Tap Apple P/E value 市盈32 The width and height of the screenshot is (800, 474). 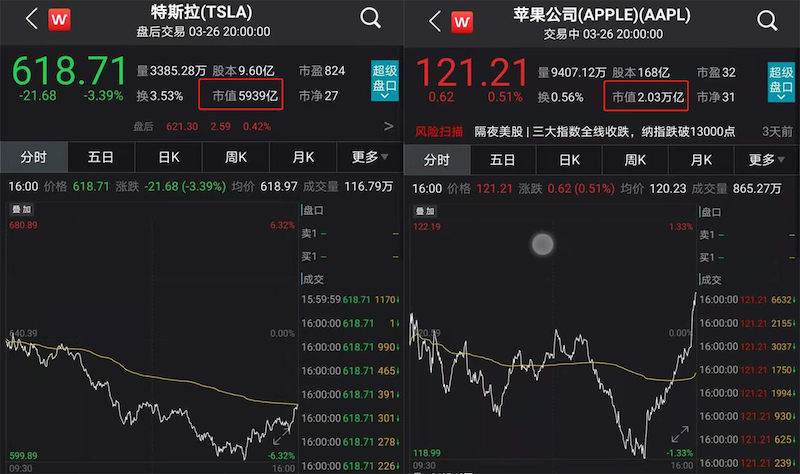coord(716,72)
